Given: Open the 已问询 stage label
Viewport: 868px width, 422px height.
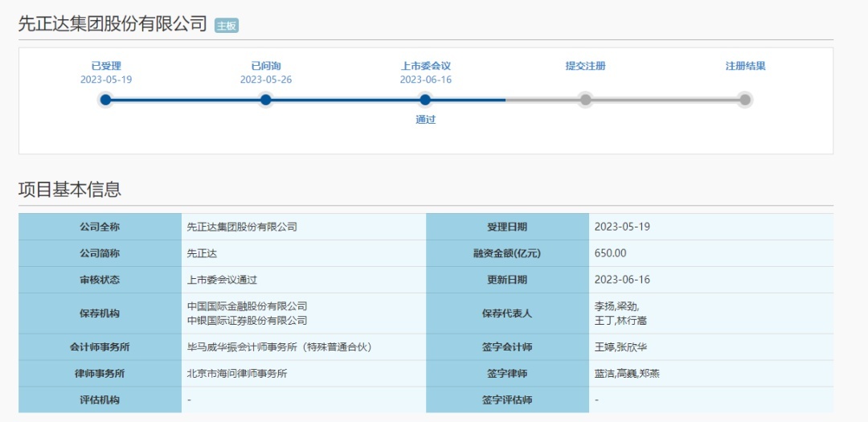Looking at the screenshot, I should point(265,66).
